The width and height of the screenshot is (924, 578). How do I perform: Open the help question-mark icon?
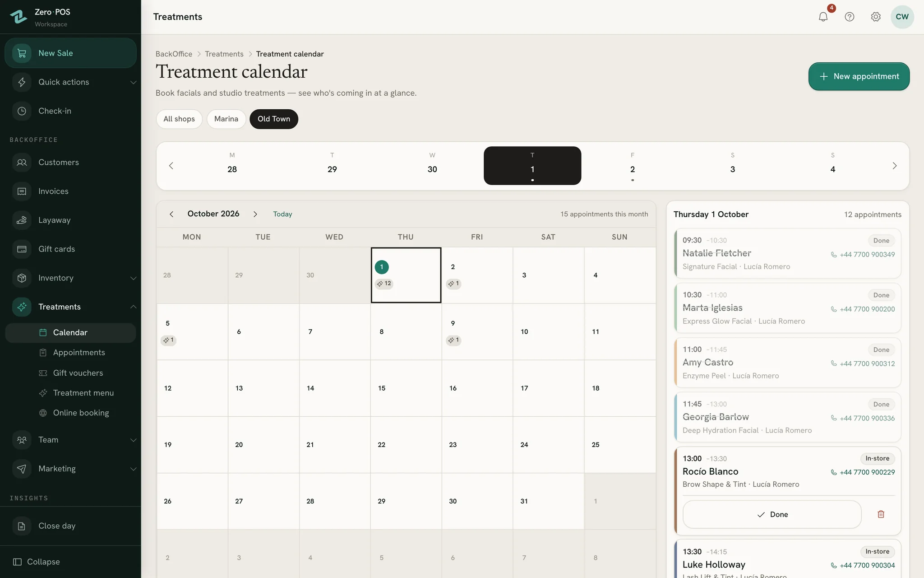(850, 17)
